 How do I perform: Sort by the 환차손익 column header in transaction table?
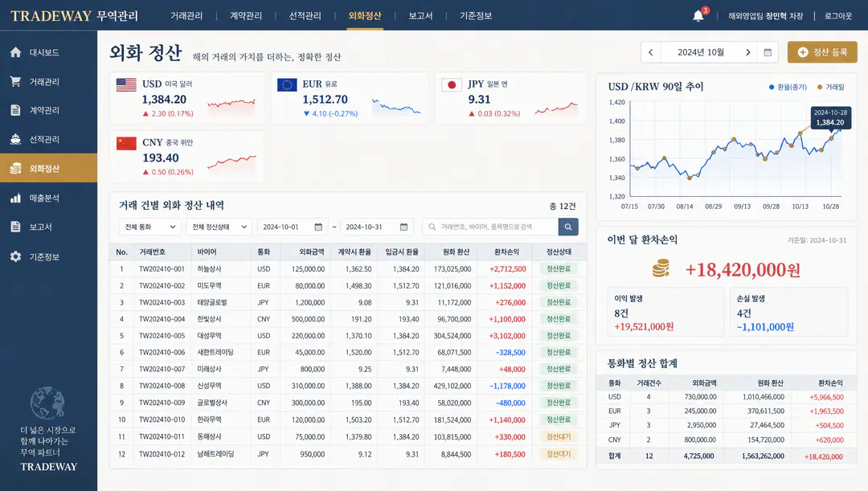506,252
